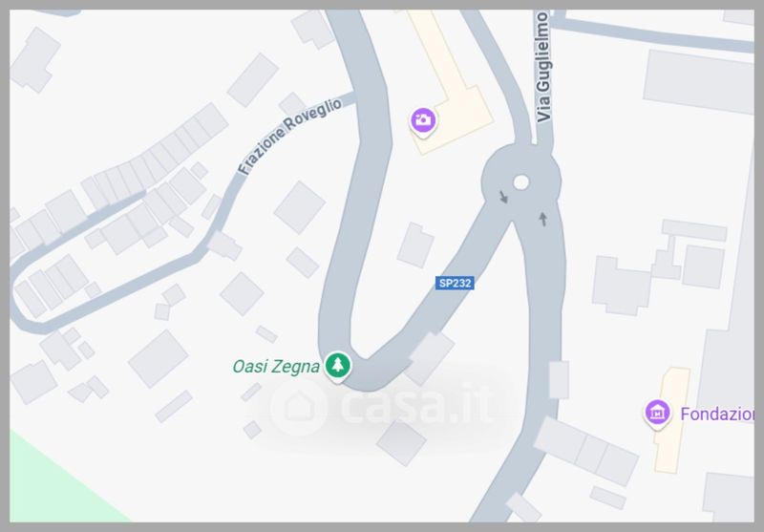This screenshot has width=764, height=532.
Task: Open the purple Fondazione museum pin
Action: [x=658, y=414]
